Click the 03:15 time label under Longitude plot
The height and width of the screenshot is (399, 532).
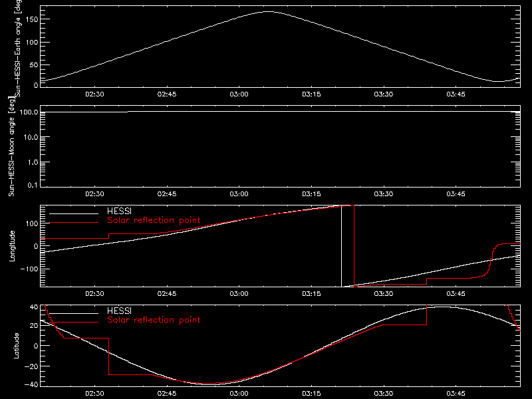311,294
